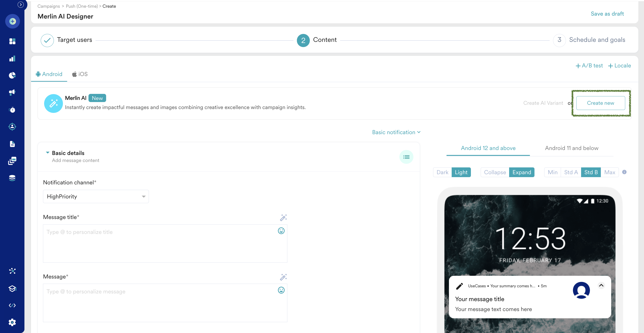This screenshot has height=333, width=644.
Task: Click the 'New' badge beside Merlin AI
Action: pyautogui.click(x=97, y=98)
